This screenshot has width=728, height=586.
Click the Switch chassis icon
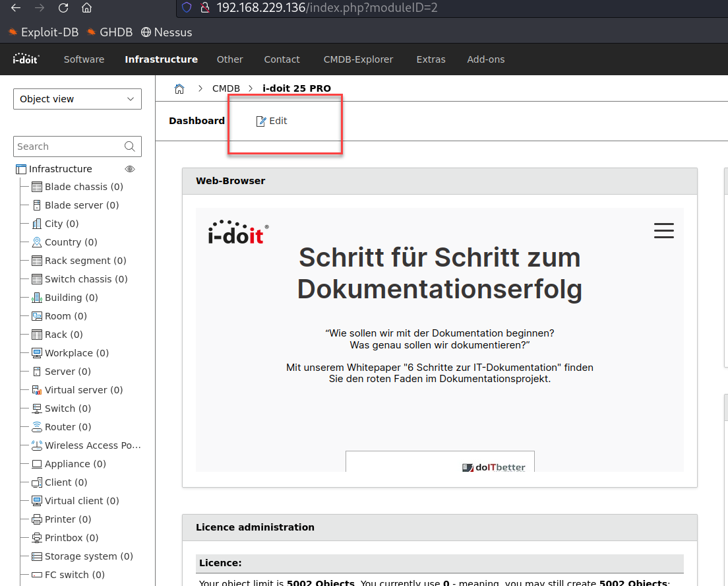[37, 279]
